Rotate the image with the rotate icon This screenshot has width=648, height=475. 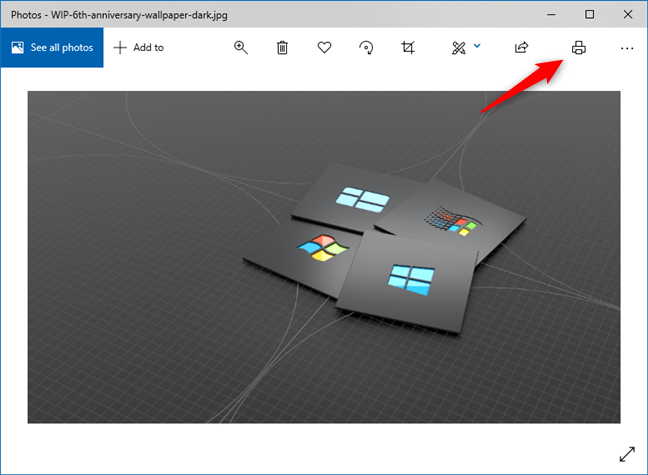(367, 47)
